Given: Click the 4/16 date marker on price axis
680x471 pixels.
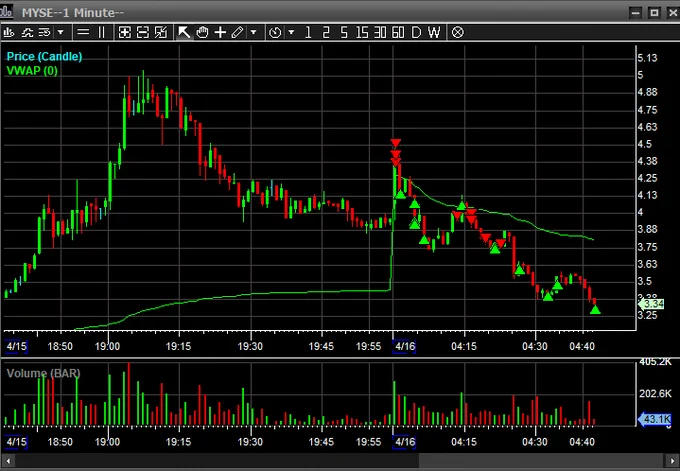Looking at the screenshot, I should 405,346.
